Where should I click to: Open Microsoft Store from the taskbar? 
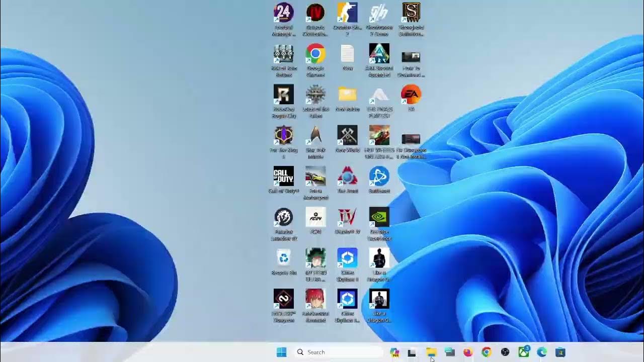click(x=560, y=352)
